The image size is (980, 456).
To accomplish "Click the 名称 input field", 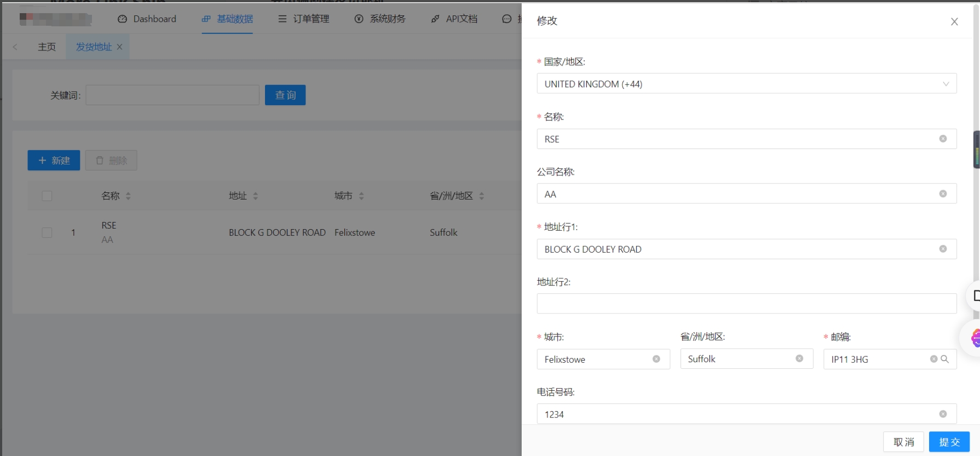I will pyautogui.click(x=746, y=139).
